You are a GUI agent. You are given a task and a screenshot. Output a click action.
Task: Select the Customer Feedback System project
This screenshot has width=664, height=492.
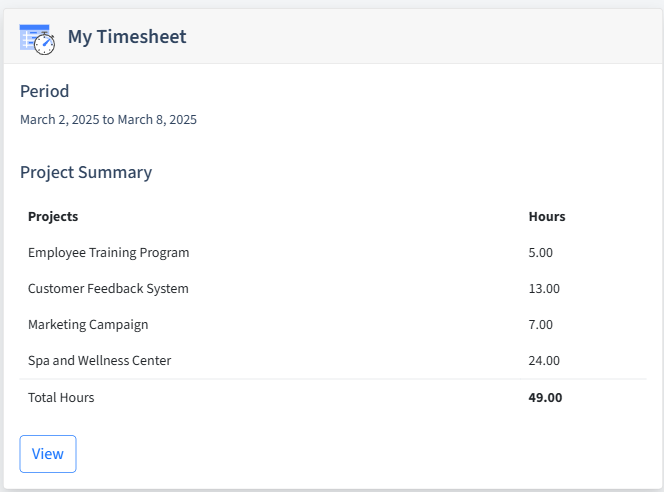(x=108, y=288)
